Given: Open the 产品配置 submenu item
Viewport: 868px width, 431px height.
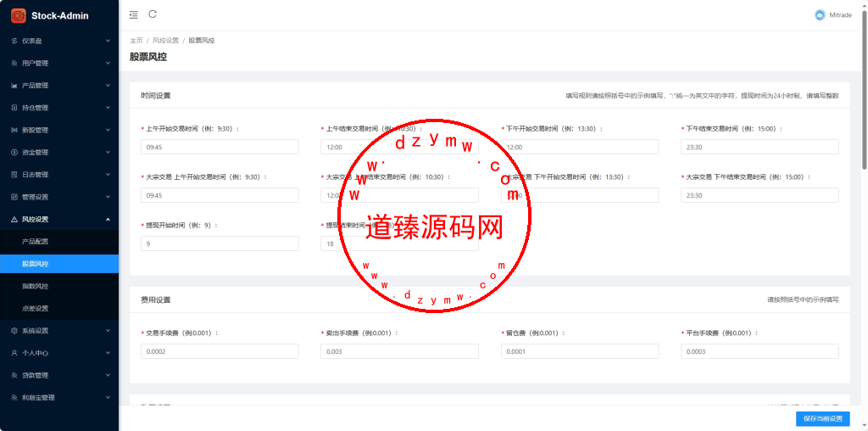Looking at the screenshot, I should (x=59, y=242).
